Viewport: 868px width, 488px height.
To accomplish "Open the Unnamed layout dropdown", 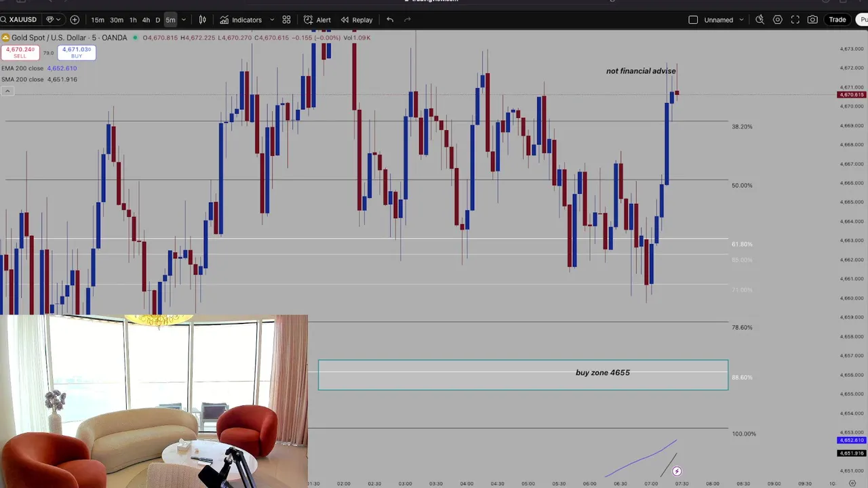I will [724, 20].
